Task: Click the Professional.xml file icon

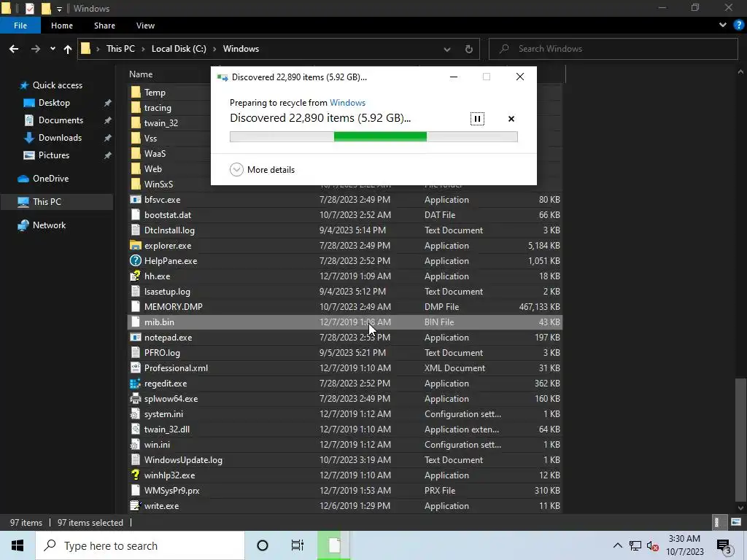Action: tap(135, 368)
